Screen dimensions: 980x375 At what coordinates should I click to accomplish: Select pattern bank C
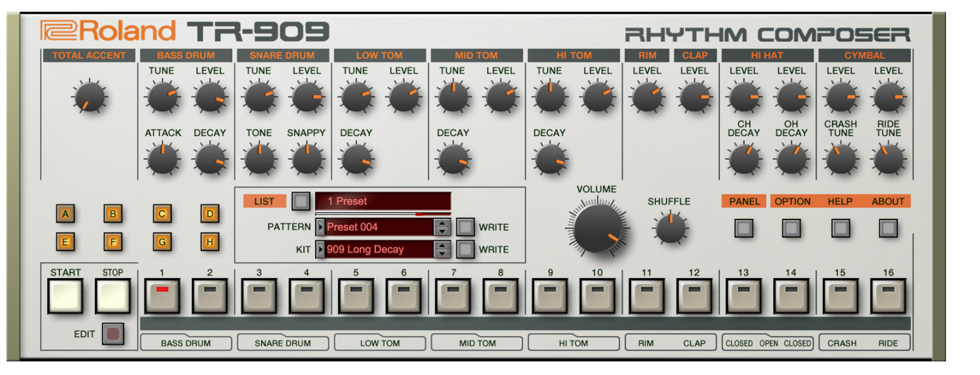pyautogui.click(x=162, y=214)
